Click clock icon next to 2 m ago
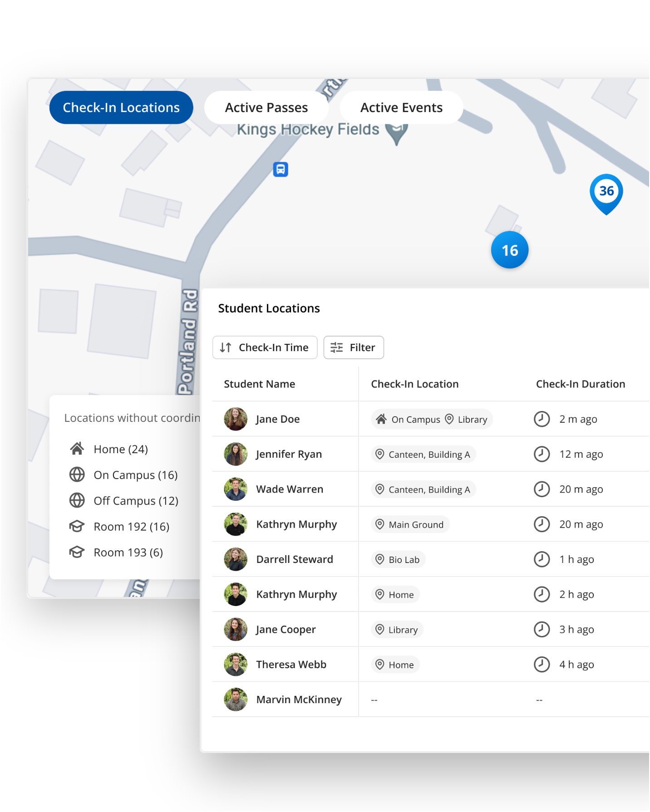This screenshot has width=650, height=812. tap(542, 419)
